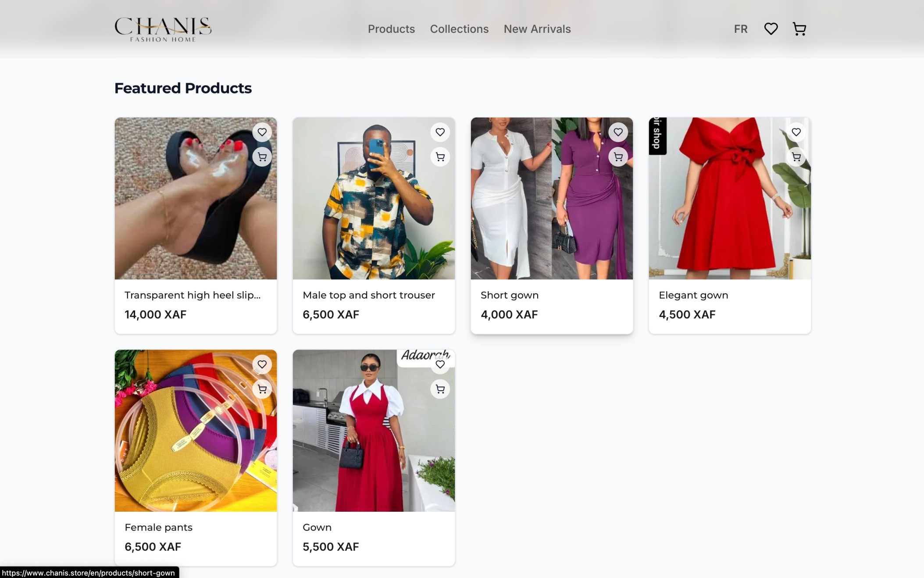Switch the site language to FR
This screenshot has height=578, width=924.
(x=740, y=29)
